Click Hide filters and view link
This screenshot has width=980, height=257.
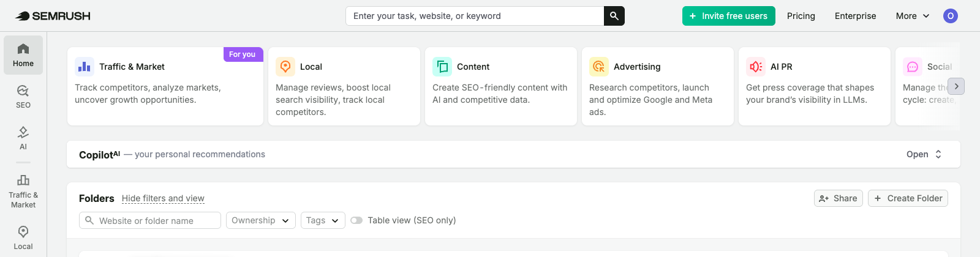pyautogui.click(x=163, y=198)
